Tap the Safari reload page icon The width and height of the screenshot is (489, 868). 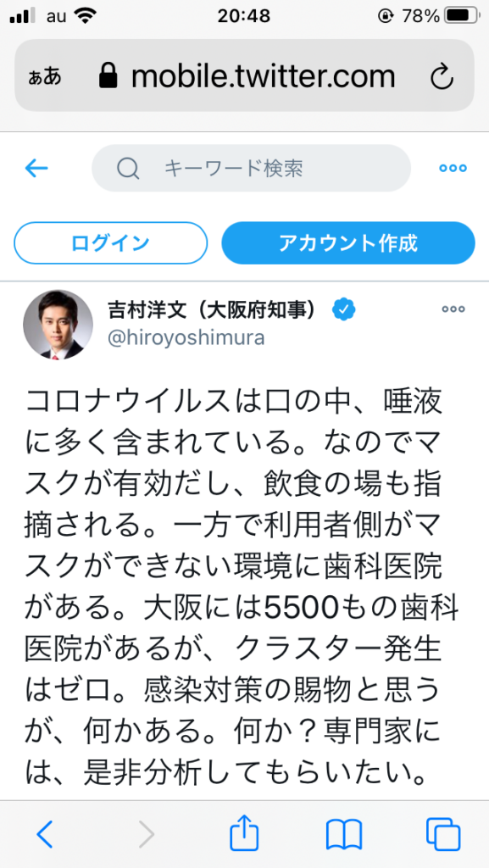(x=442, y=77)
